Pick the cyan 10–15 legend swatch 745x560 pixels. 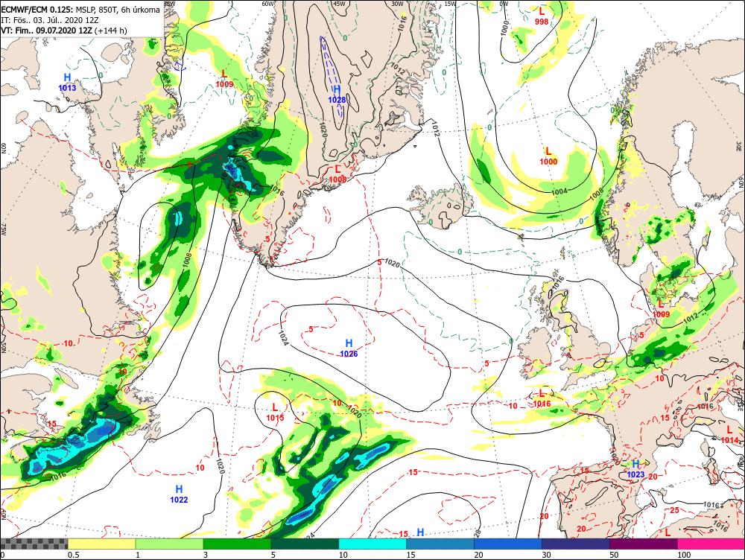click(x=372, y=544)
